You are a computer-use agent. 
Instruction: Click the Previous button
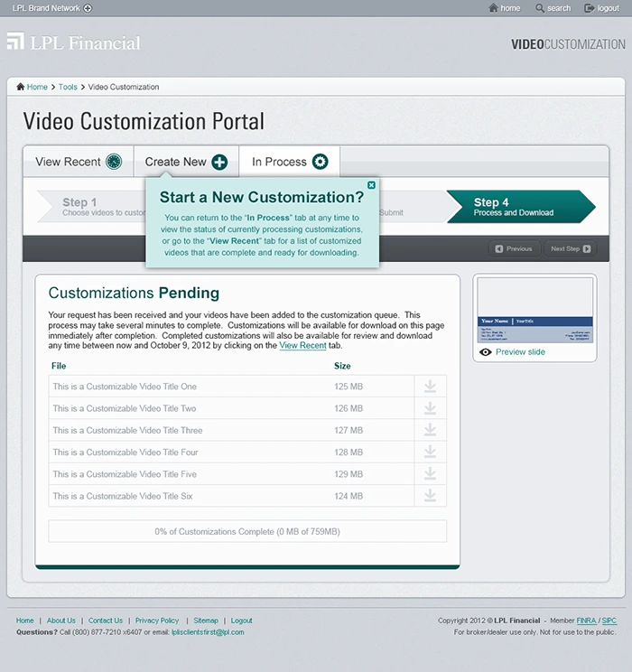514,248
